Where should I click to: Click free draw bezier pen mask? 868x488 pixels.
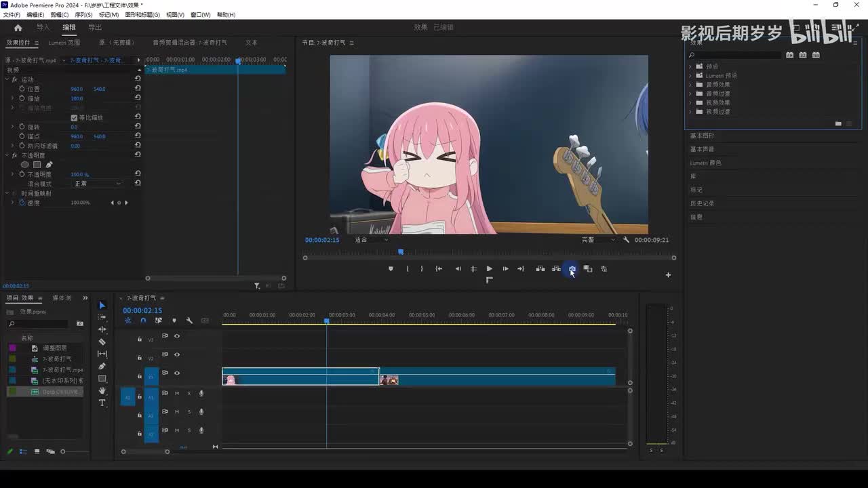point(49,165)
